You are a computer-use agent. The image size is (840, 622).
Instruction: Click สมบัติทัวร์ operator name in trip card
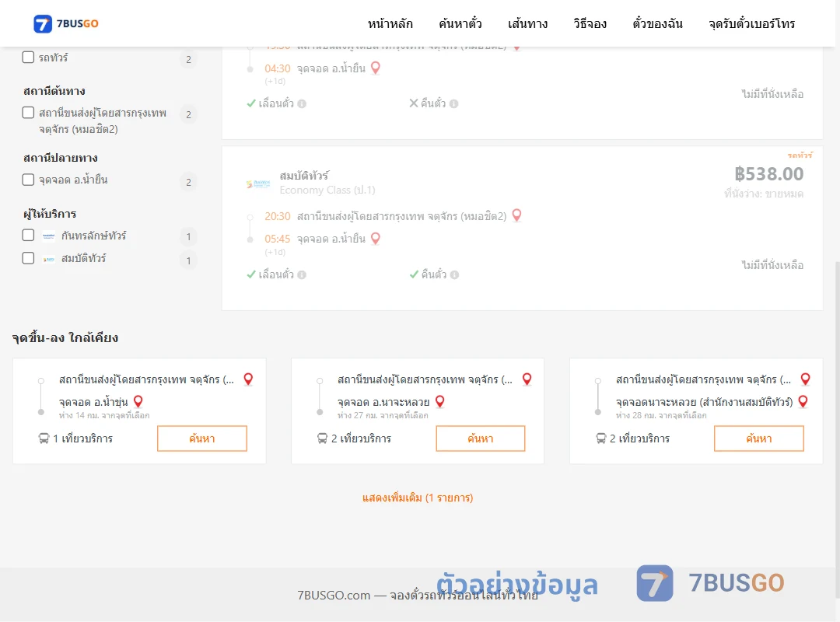tap(304, 176)
